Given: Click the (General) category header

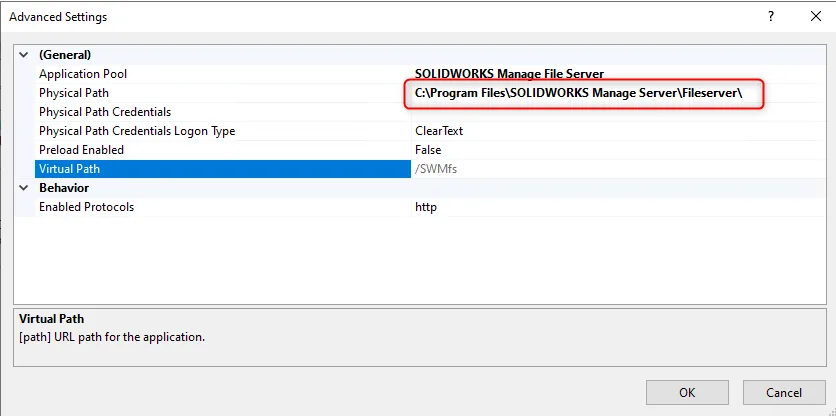Looking at the screenshot, I should pyautogui.click(x=65, y=55).
